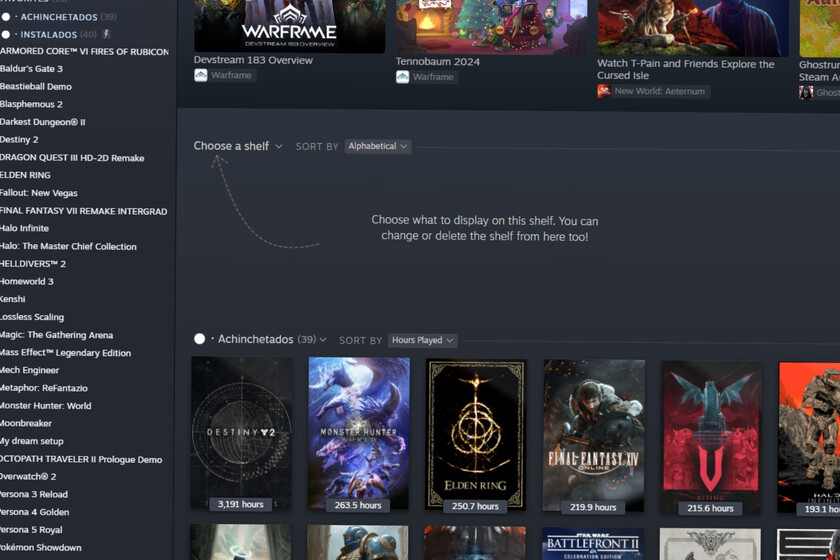Click the white circle icon beside INSTALADOS in sidebar
The image size is (840, 560).
tap(6, 35)
